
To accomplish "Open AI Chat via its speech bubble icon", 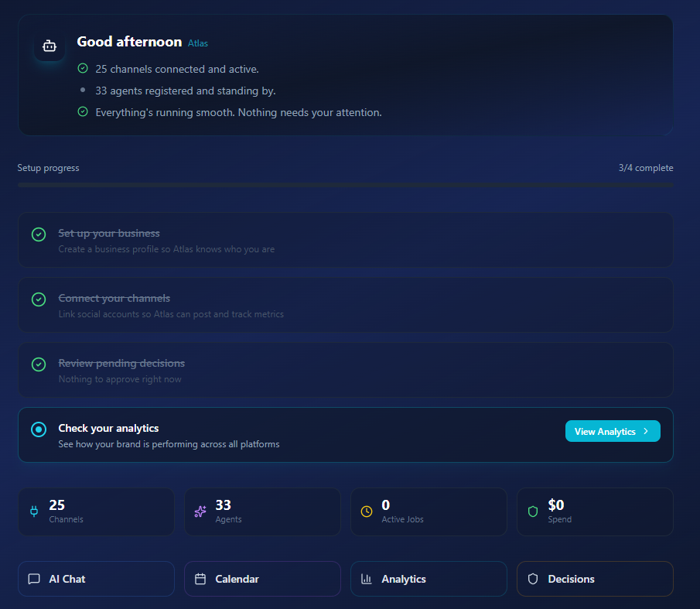I will point(32,578).
